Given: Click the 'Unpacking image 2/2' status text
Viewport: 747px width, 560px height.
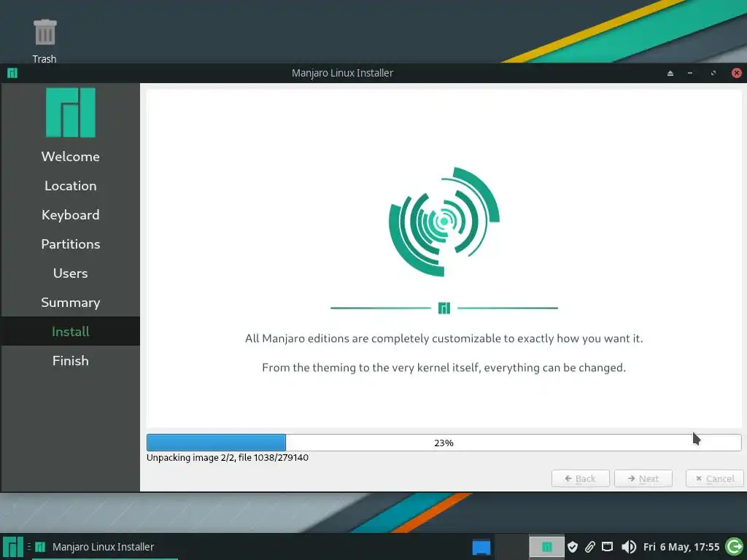Looking at the screenshot, I should coord(228,458).
